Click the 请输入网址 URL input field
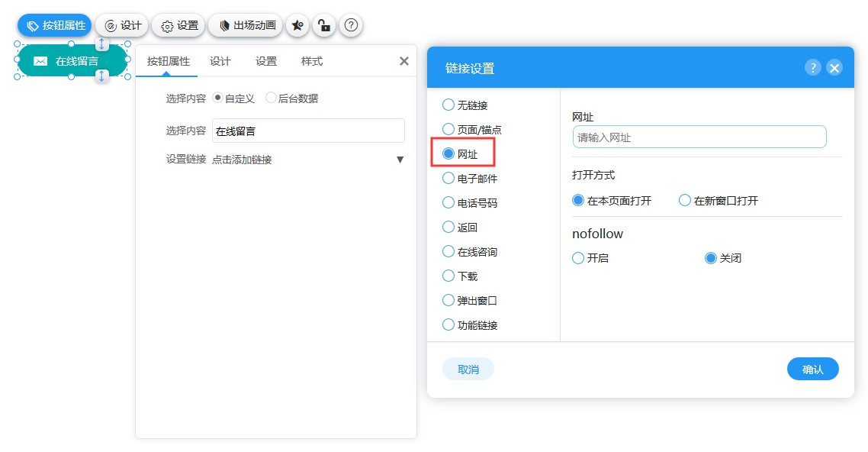This screenshot has width=868, height=452. (699, 137)
